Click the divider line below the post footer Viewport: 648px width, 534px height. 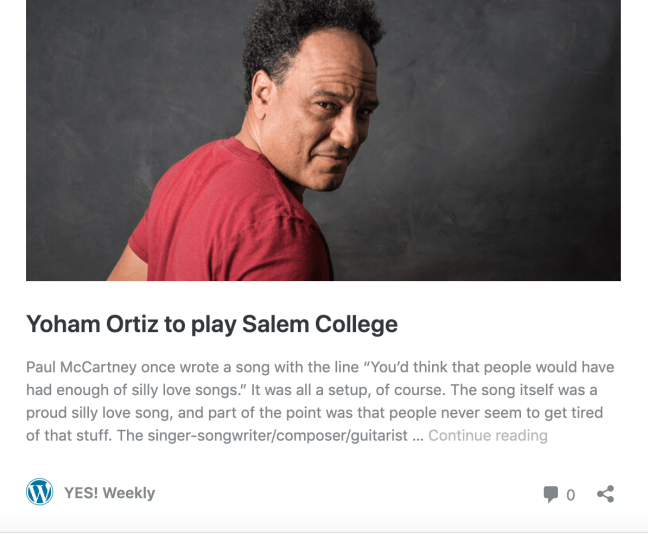coord(324,531)
